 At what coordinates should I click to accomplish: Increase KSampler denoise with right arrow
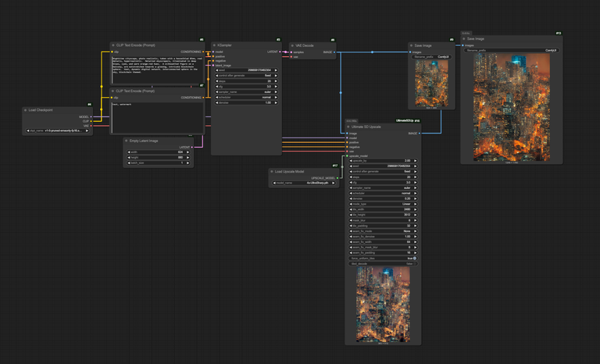(276, 102)
